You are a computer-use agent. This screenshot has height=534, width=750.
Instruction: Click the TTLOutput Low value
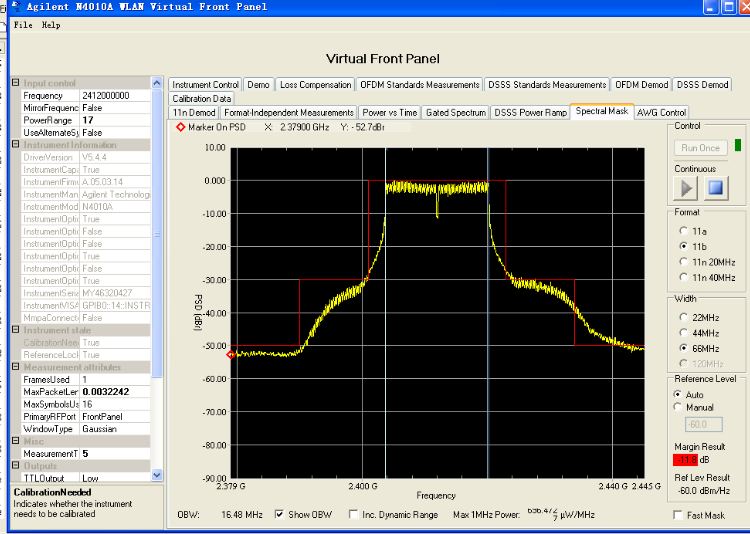click(x=114, y=478)
